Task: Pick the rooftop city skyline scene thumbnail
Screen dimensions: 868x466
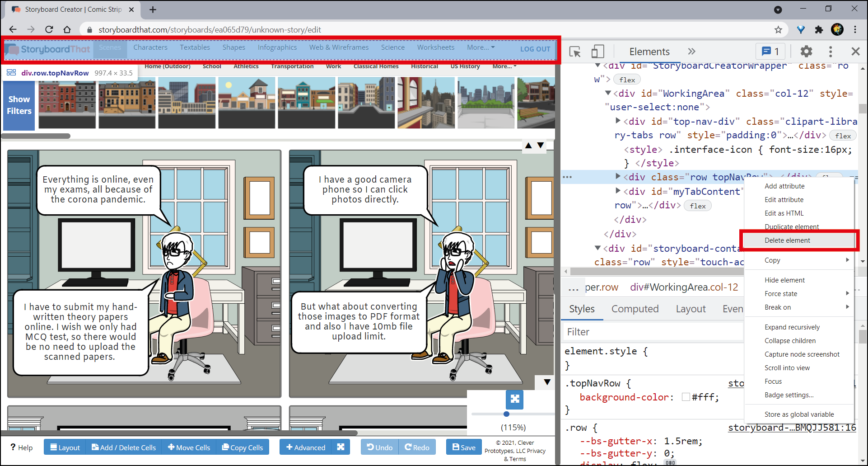Action: click(x=486, y=103)
